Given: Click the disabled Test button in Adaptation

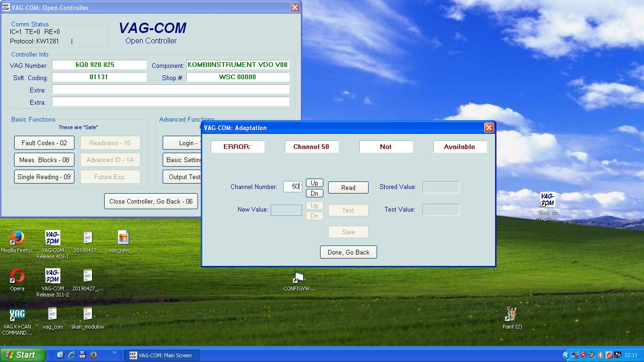Looking at the screenshot, I should [x=348, y=210].
